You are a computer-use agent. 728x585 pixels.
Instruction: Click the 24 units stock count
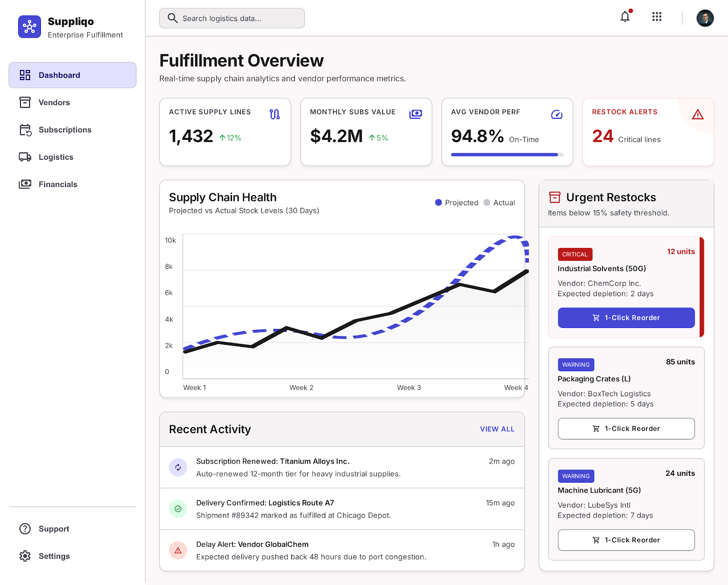(680, 473)
